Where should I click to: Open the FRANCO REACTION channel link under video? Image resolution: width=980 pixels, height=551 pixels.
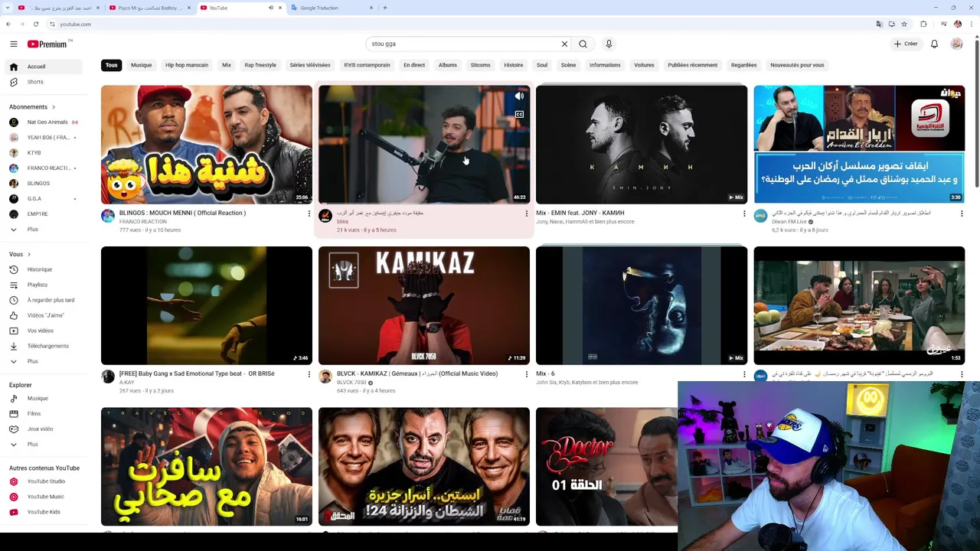click(143, 222)
